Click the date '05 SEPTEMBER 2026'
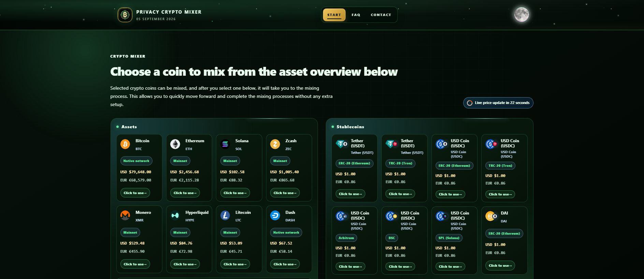The height and width of the screenshot is (279, 644). [156, 19]
